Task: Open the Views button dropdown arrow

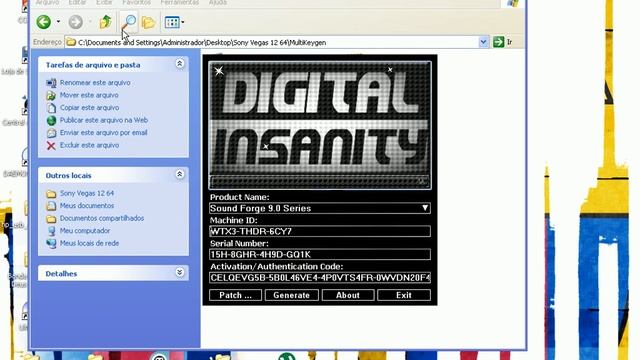Action: coord(182,22)
